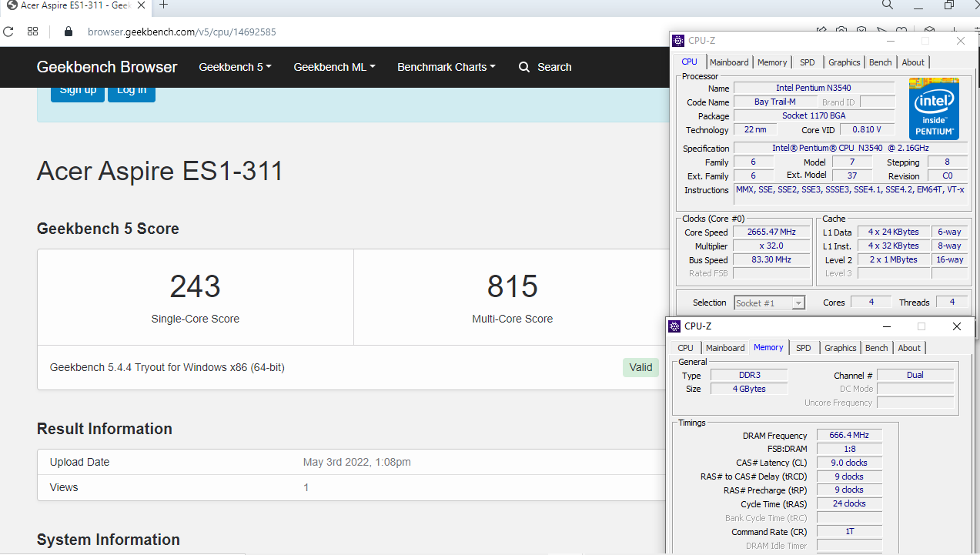Image resolution: width=980 pixels, height=555 pixels.
Task: Switch to About tab in lower CPU-Z
Action: (909, 348)
